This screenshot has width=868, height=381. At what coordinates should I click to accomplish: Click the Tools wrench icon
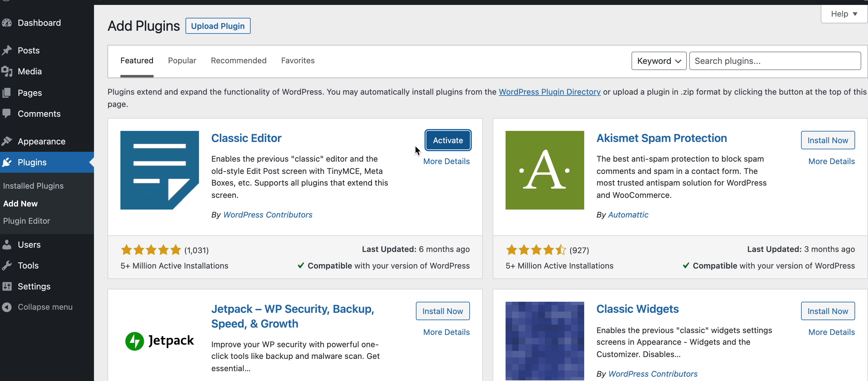click(7, 265)
